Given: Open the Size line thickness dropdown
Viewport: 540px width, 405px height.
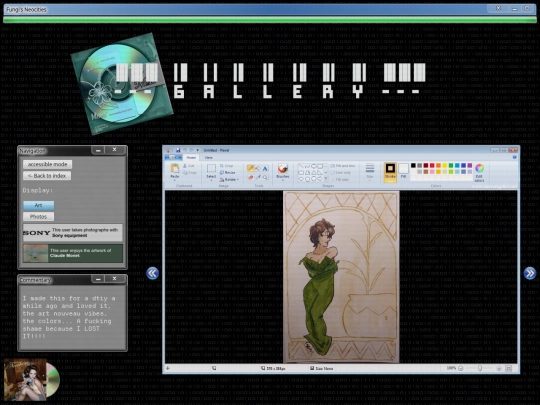Looking at the screenshot, I should coord(370,171).
